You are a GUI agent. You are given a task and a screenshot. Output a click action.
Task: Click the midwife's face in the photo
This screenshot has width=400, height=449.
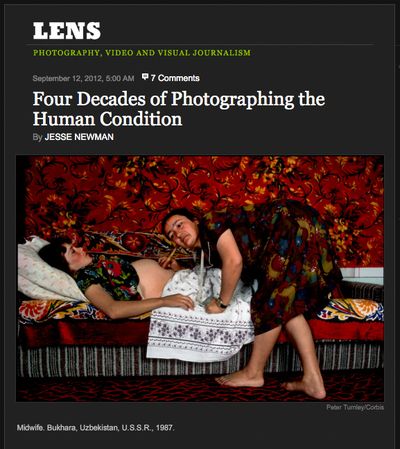tap(180, 229)
